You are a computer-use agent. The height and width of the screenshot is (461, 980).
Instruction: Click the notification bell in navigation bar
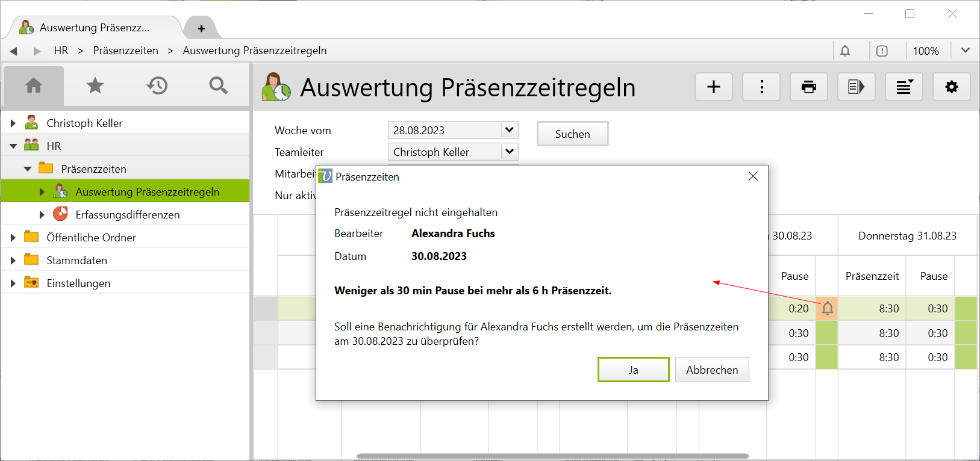pyautogui.click(x=845, y=51)
